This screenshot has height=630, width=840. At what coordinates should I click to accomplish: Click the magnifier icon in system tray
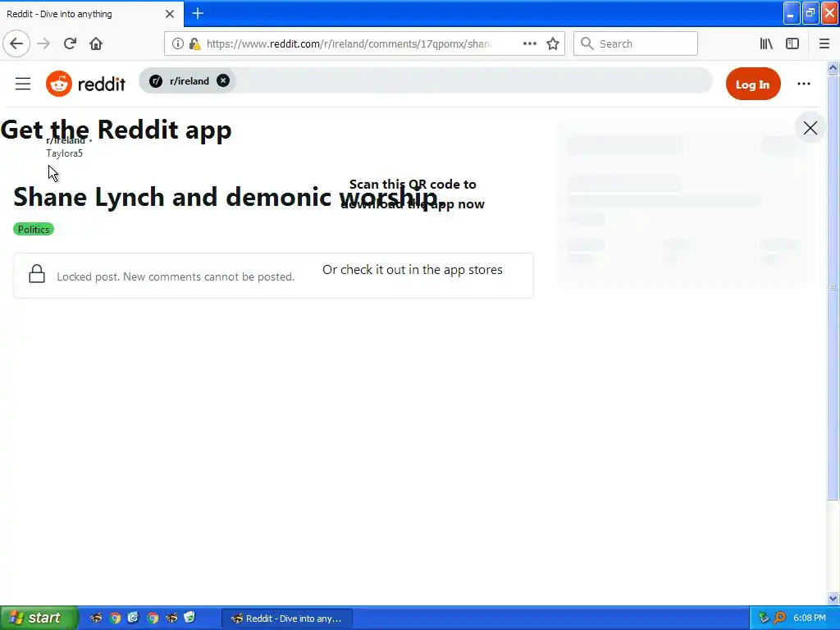pos(779,619)
